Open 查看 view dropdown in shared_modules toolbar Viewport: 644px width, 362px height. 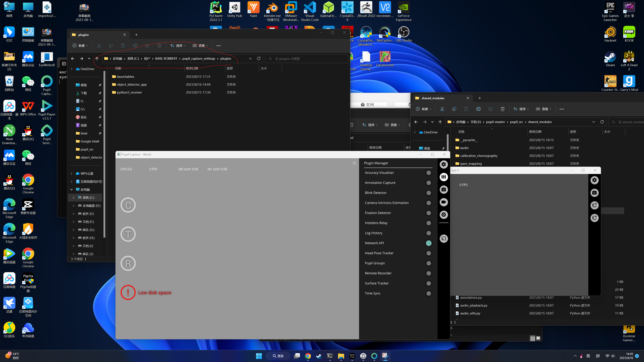(x=544, y=109)
